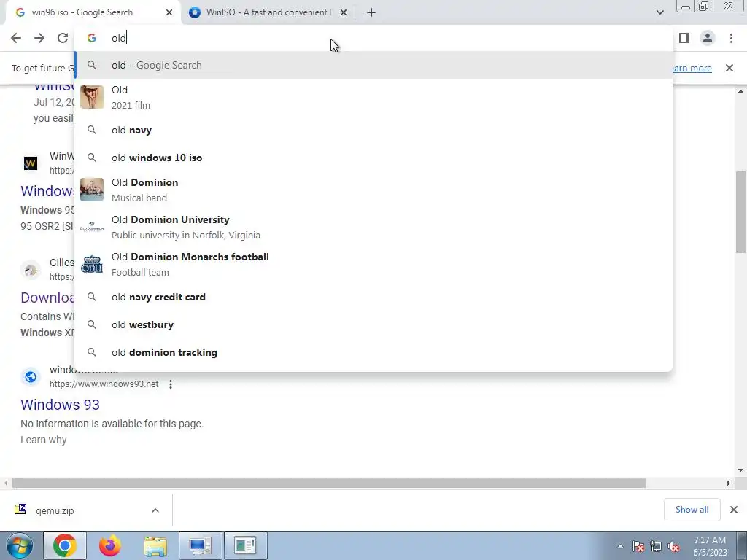Click the Old Dominion University logo thumbnail
Screen dimensions: 747x560
(91, 227)
